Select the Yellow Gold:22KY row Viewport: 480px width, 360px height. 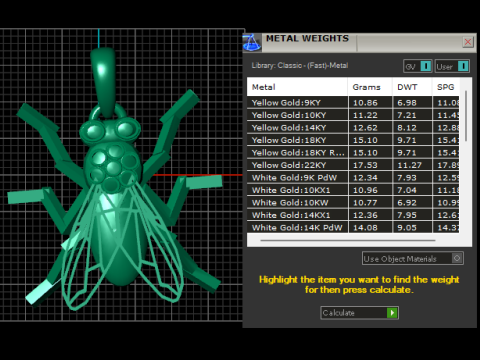(353, 165)
